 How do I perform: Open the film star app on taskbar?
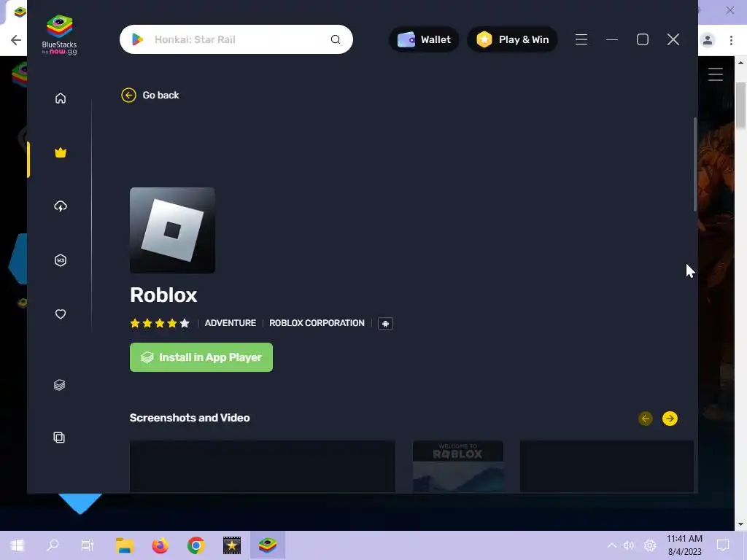point(231,545)
